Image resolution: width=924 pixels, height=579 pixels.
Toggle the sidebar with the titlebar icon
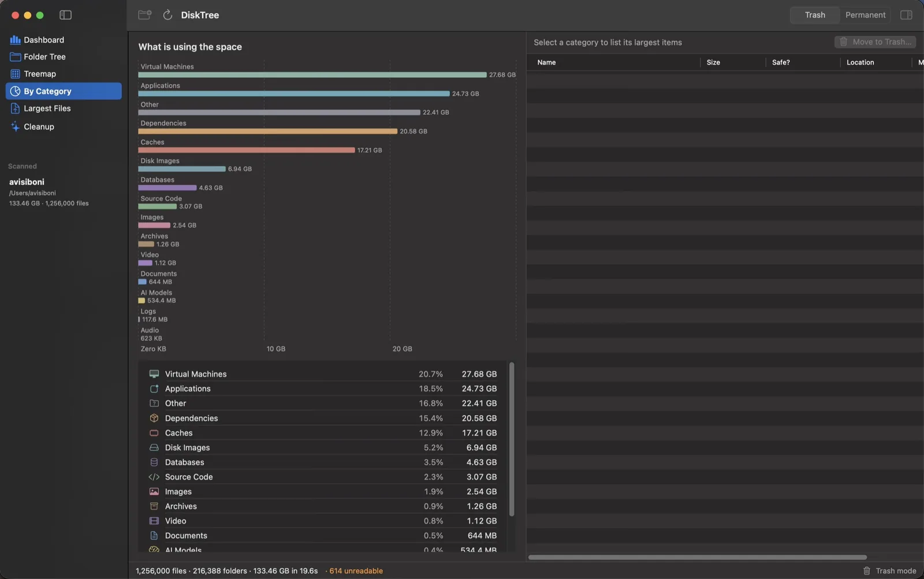(65, 15)
